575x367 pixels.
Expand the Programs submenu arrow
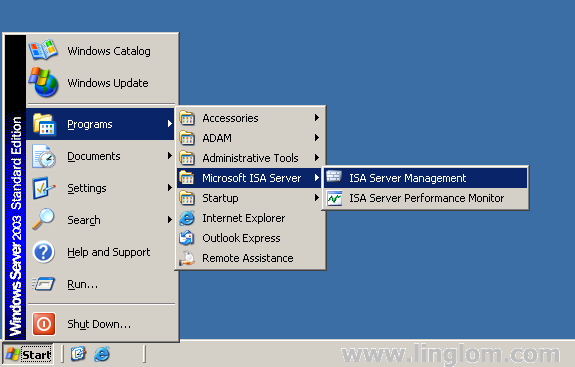[x=169, y=124]
